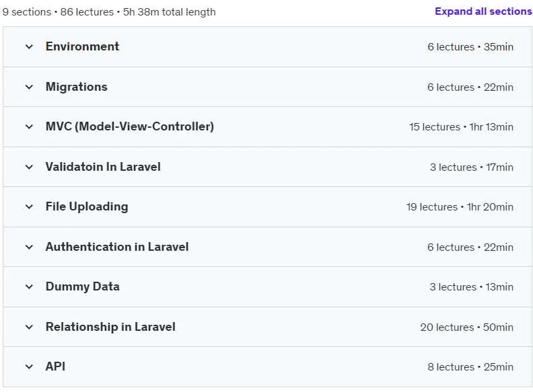Screen dimensions: 533x392
Task: Click the 20 lectures • 50min label
Action: (467, 327)
